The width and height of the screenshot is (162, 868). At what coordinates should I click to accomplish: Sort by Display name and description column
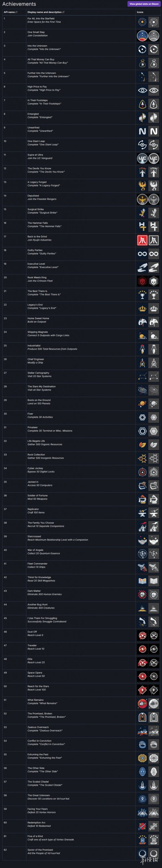46,12
